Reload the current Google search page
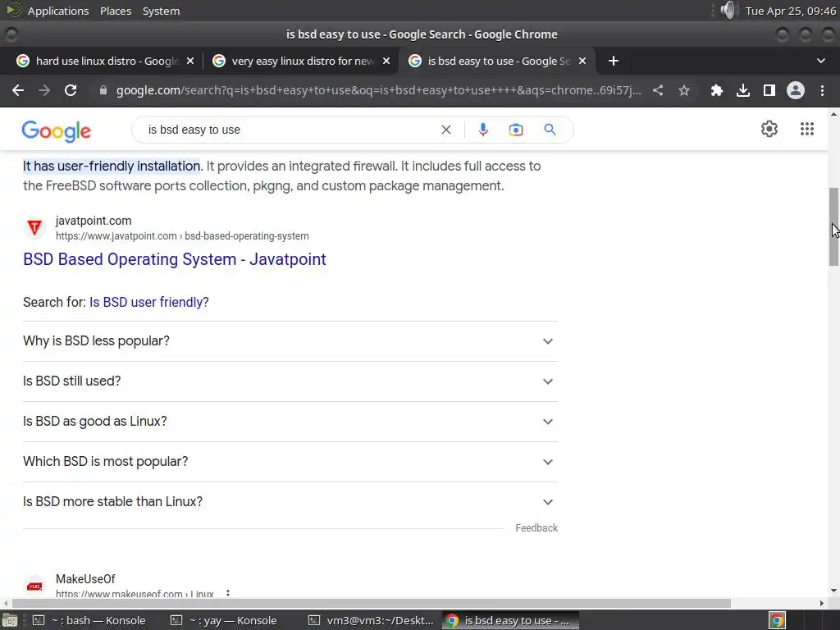The width and height of the screenshot is (840, 630). tap(71, 90)
